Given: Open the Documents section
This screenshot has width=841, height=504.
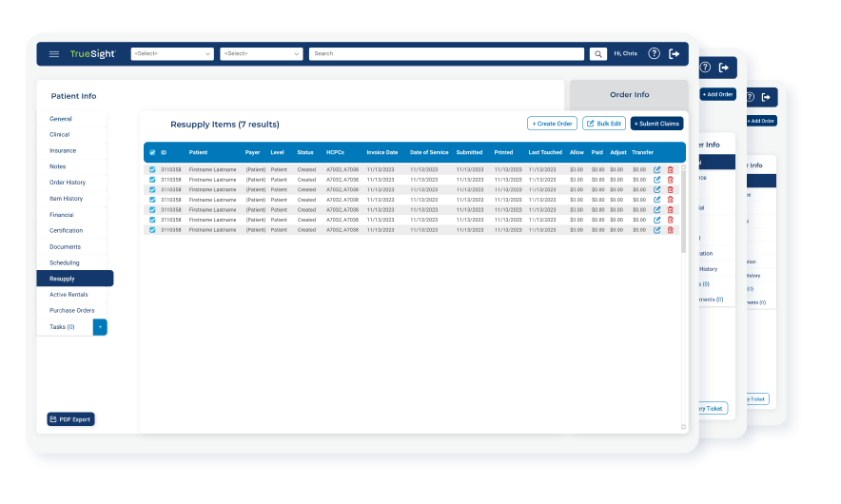Looking at the screenshot, I should tap(72, 246).
